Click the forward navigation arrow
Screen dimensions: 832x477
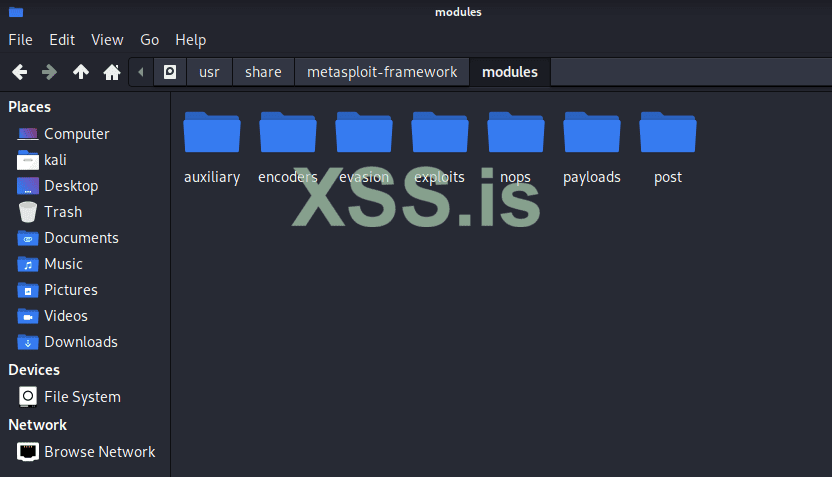pos(49,72)
